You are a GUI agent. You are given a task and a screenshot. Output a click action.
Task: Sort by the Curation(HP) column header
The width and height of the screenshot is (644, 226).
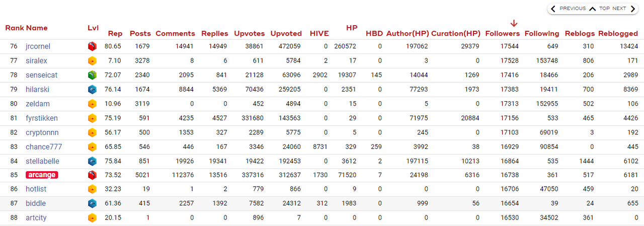(x=456, y=34)
